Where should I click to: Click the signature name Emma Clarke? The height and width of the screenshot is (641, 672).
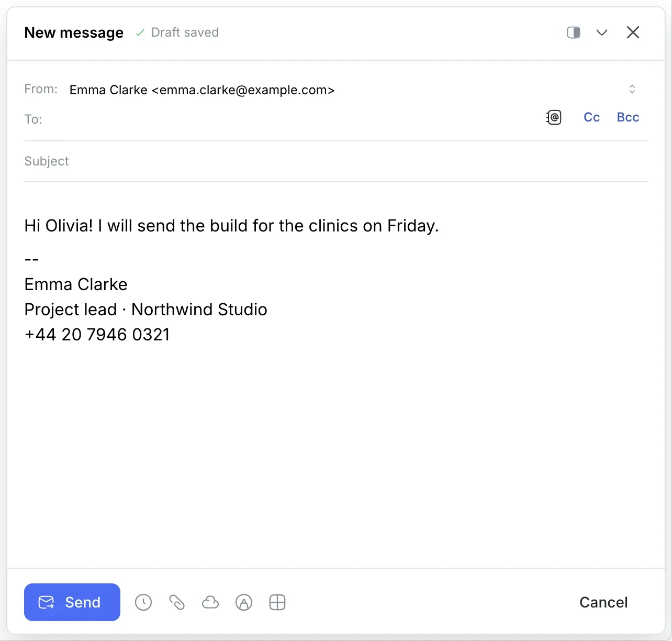pyautogui.click(x=76, y=284)
